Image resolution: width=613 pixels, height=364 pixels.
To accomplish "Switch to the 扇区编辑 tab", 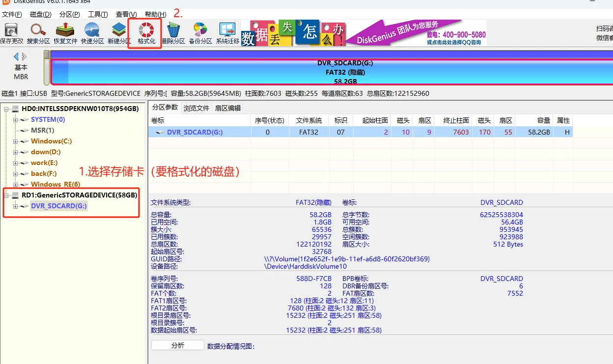I will point(227,108).
